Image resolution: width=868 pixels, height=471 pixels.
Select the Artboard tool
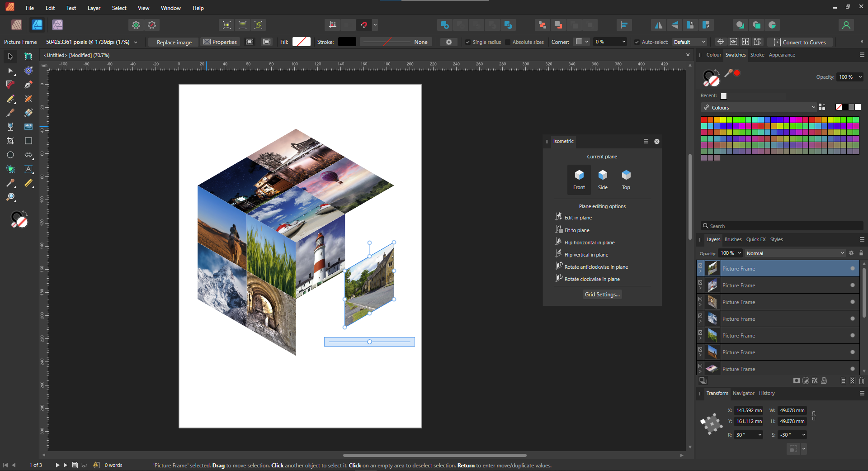click(28, 57)
